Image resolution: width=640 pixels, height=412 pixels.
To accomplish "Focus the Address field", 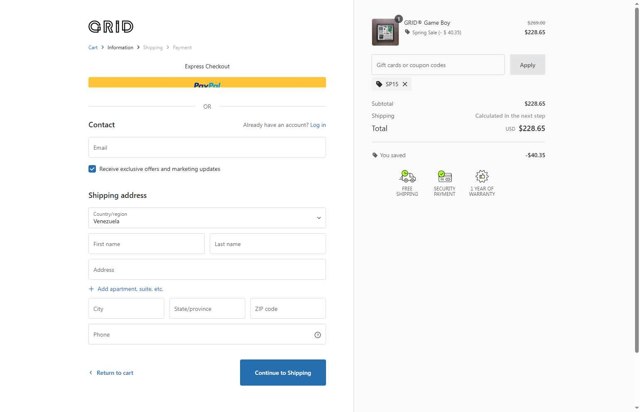I will pos(207,269).
